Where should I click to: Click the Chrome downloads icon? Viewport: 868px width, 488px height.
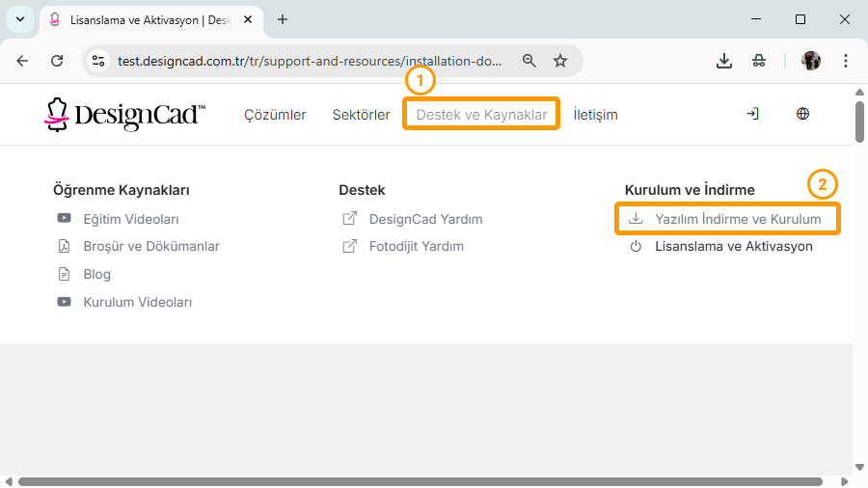coord(724,61)
